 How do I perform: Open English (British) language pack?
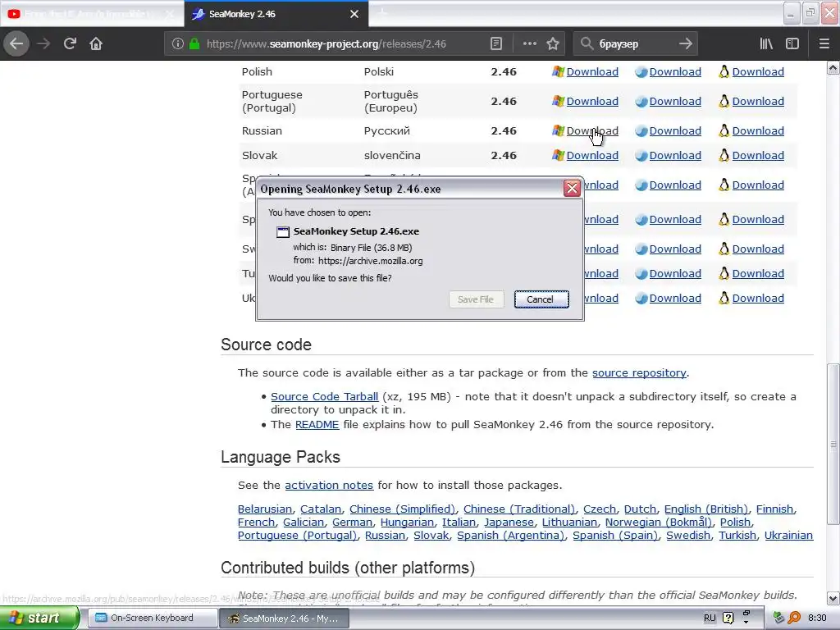click(x=706, y=509)
